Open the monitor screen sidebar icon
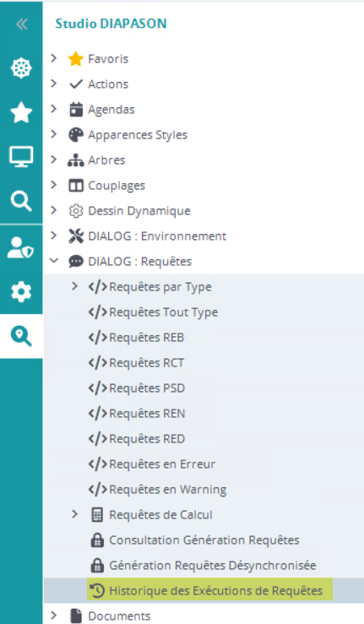This screenshot has height=624, width=364. point(21,156)
